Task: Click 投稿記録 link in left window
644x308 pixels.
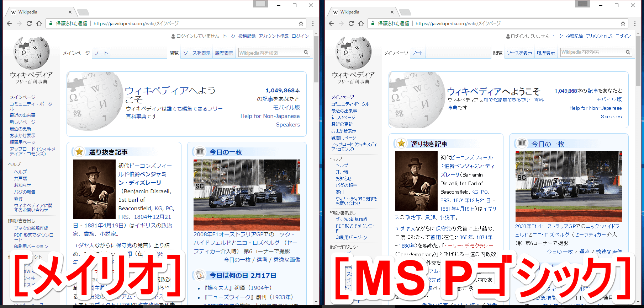Action: [x=247, y=36]
